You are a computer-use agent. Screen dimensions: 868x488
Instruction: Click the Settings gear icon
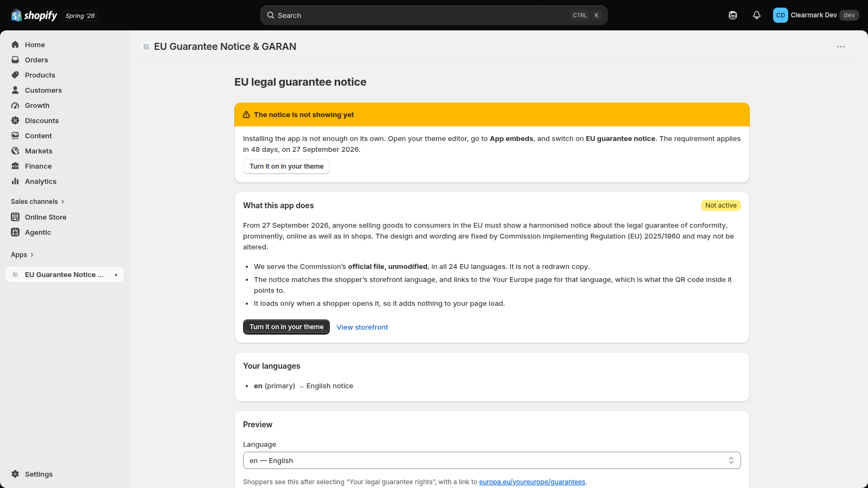pyautogui.click(x=15, y=474)
